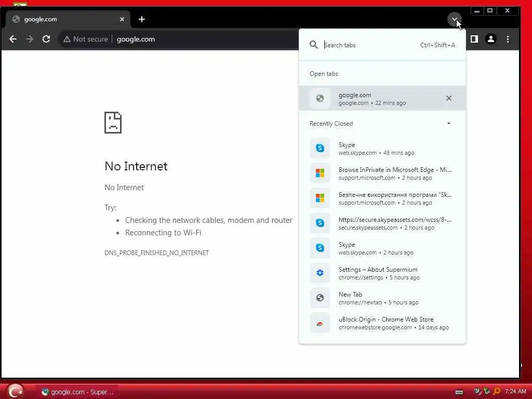Reopen New Tab from recently closed
Viewport: 532px width, 399px height.
coord(382,298)
